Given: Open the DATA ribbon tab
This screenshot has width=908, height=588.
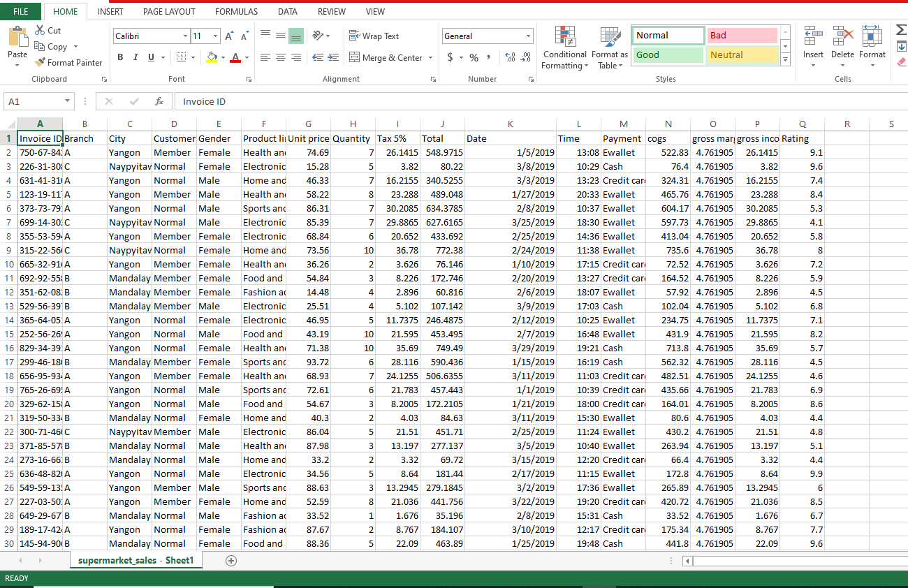Looking at the screenshot, I should 287,11.
